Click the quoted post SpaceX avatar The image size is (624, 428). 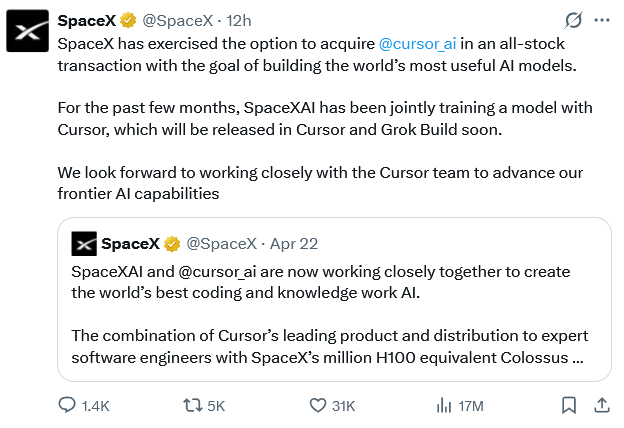coord(84,244)
